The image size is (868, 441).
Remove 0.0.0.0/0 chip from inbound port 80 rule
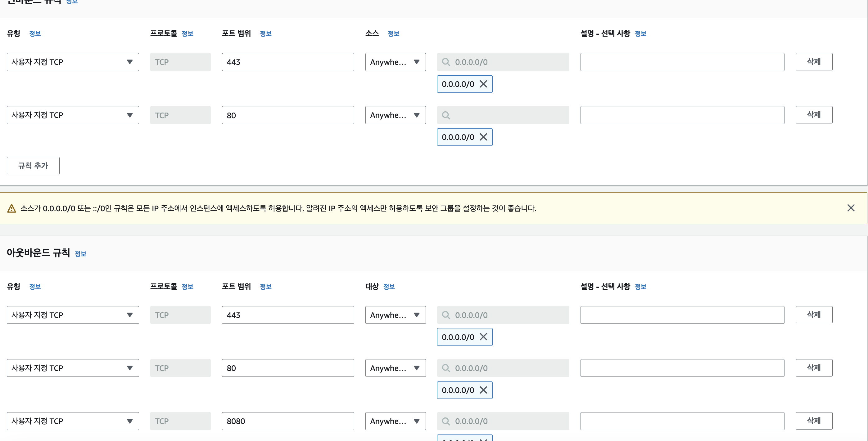pos(483,137)
